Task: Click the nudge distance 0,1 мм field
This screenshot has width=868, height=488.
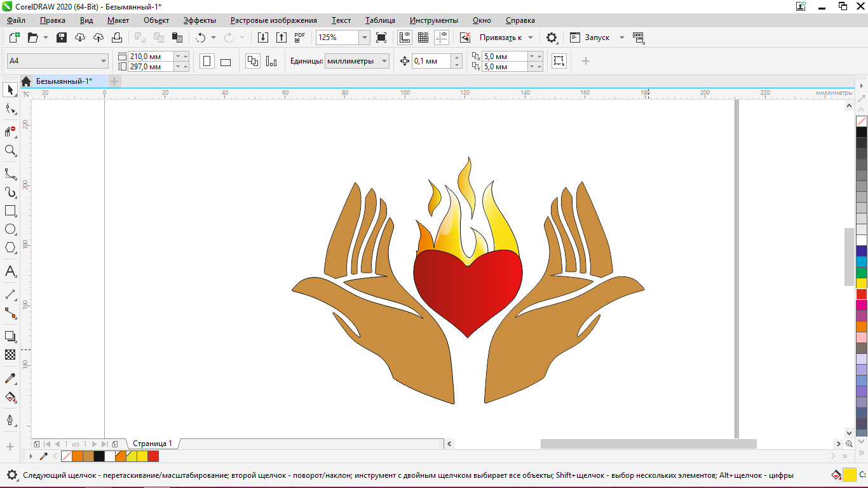Action: (431, 61)
